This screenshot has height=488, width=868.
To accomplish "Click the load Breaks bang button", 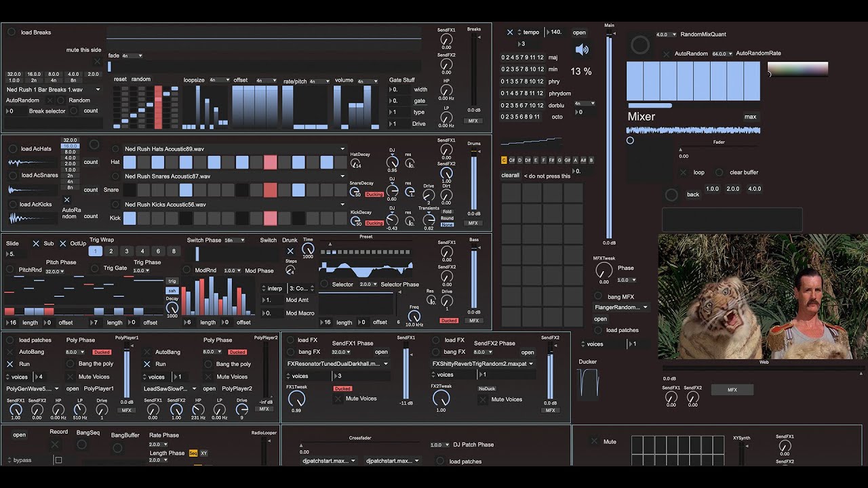I will tap(12, 32).
